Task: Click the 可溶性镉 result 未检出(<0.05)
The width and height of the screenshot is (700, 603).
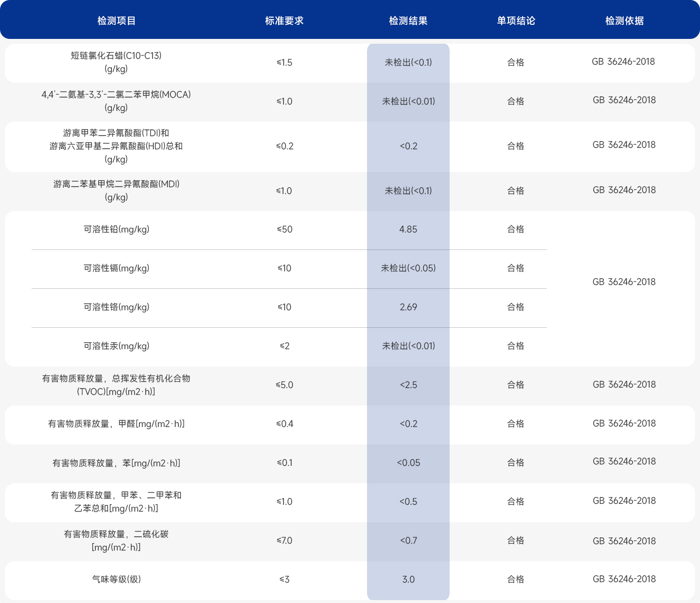Action: tap(408, 268)
